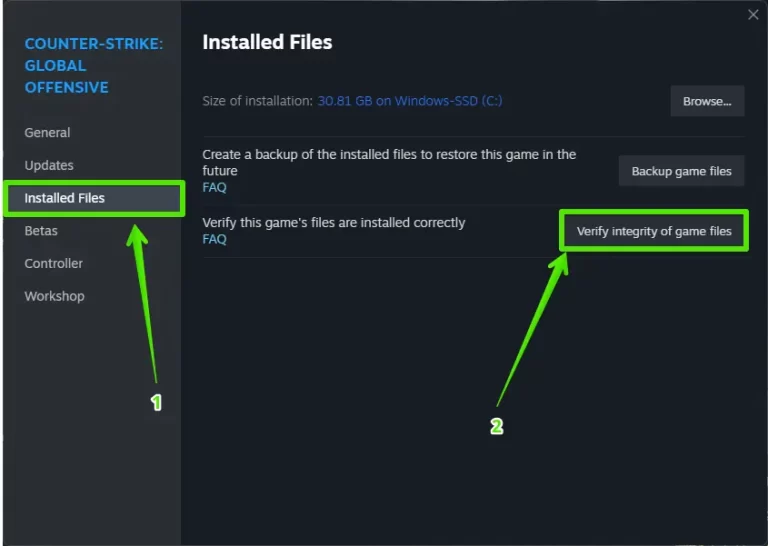Click 'Verify this game's files are installed correctly' text

(x=334, y=223)
